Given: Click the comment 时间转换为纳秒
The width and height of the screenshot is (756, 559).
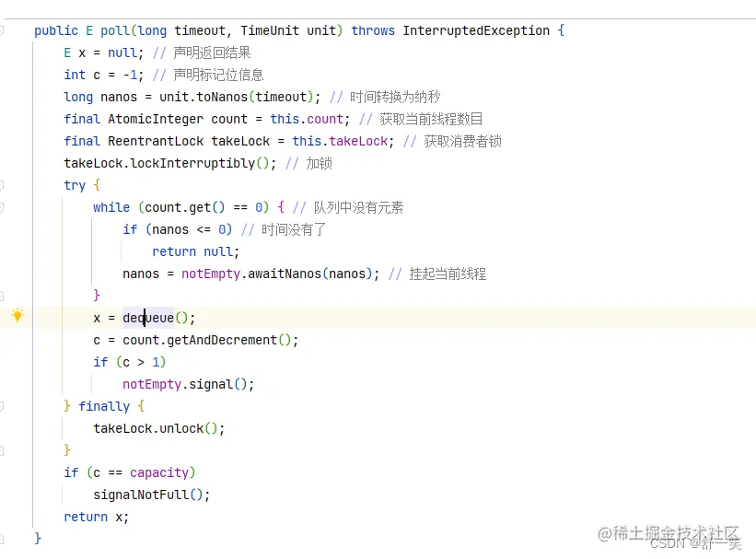Looking at the screenshot, I should [395, 97].
